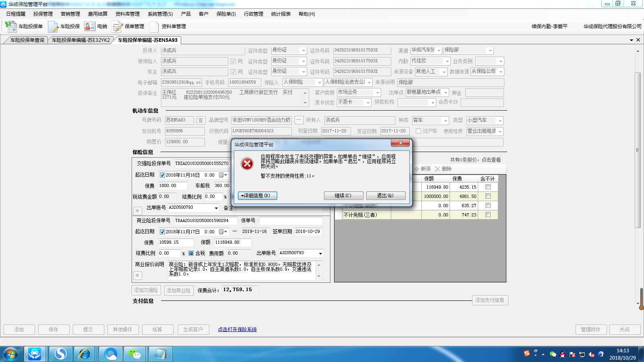Click the 车险投保 toolbar icon
644x362 pixels.
pyautogui.click(x=54, y=27)
